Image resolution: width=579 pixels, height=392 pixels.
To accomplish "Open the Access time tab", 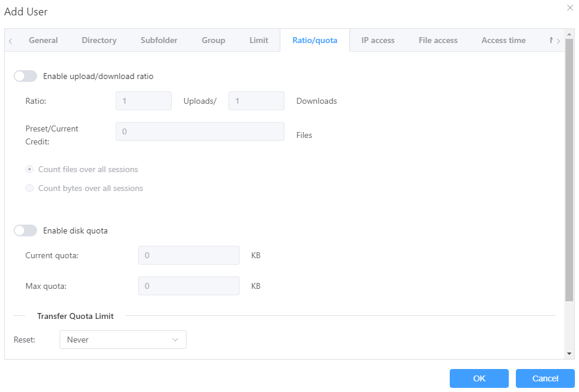I will click(503, 40).
